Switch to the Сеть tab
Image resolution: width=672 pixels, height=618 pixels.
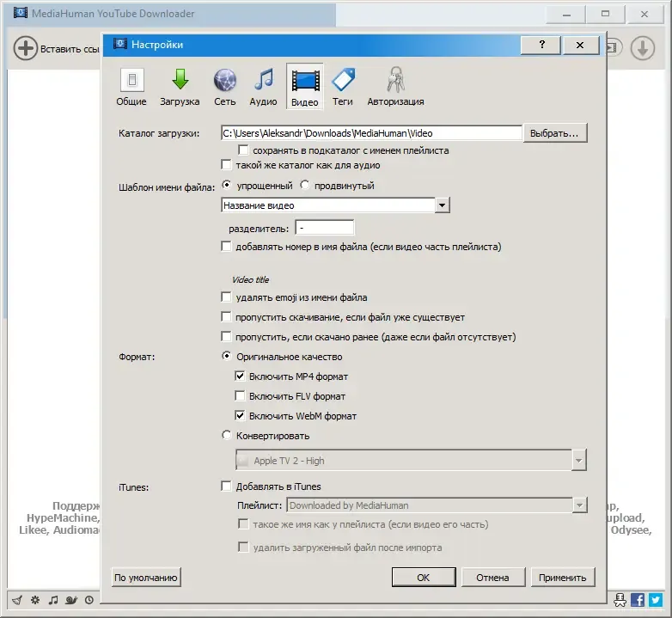click(225, 87)
